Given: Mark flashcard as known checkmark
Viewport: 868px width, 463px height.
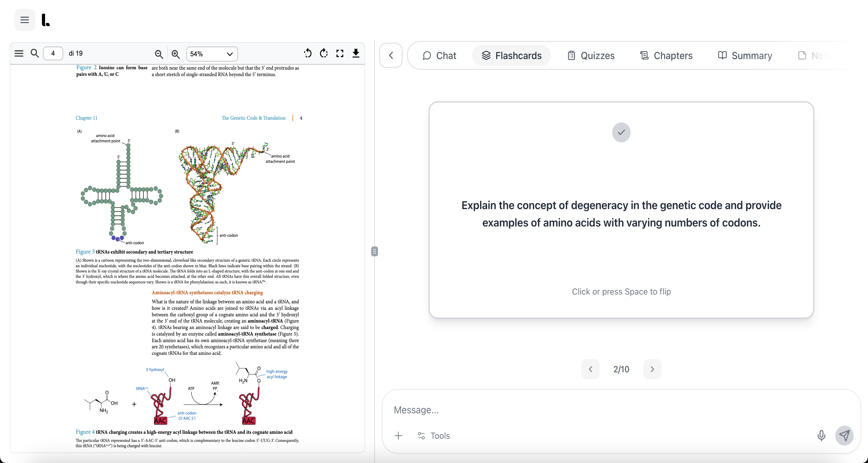Looking at the screenshot, I should (x=621, y=132).
